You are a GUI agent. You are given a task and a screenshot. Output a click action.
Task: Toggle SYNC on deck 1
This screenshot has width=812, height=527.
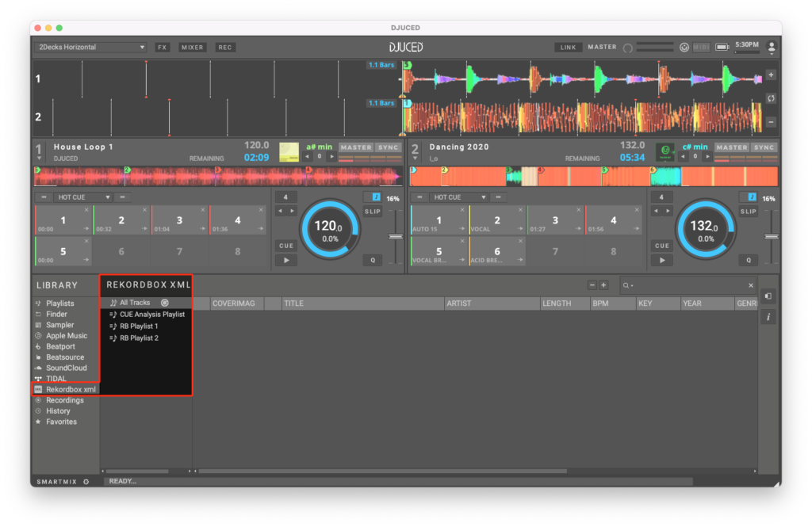[389, 147]
